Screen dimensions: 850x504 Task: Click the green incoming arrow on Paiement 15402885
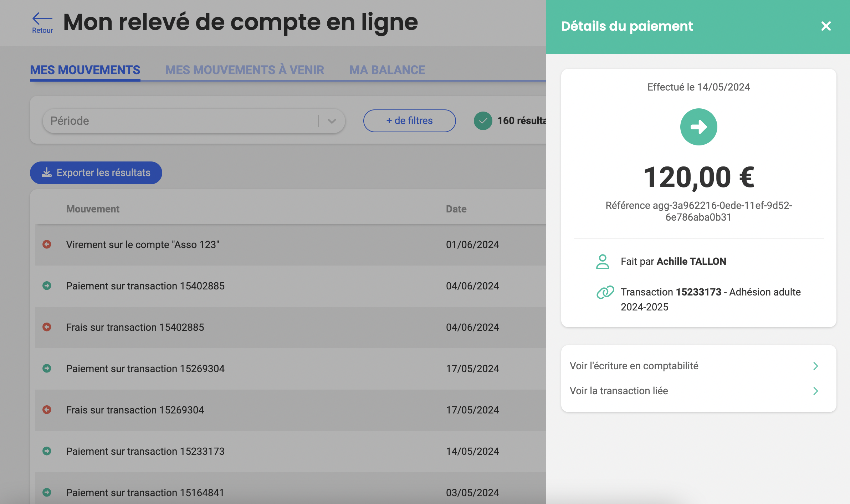[x=47, y=286]
